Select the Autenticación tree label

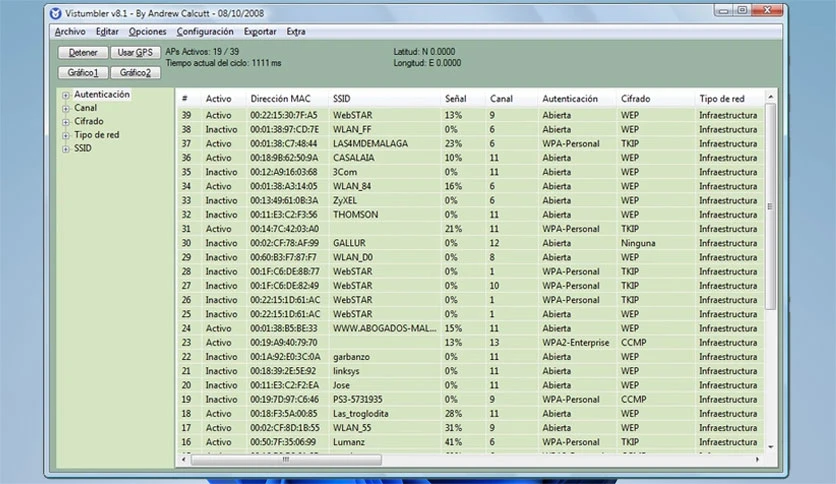click(x=102, y=94)
